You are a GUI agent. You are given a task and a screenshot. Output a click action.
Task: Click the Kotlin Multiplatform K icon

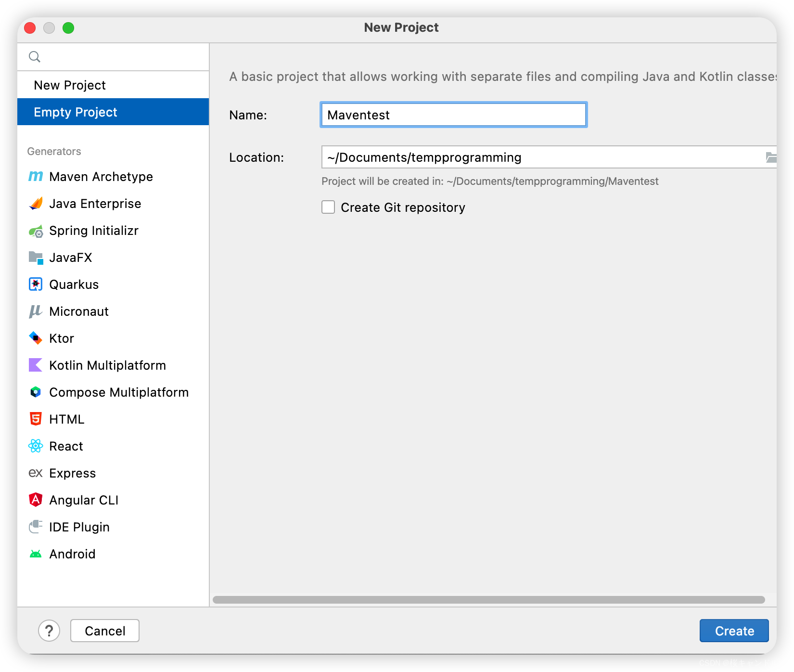(36, 365)
